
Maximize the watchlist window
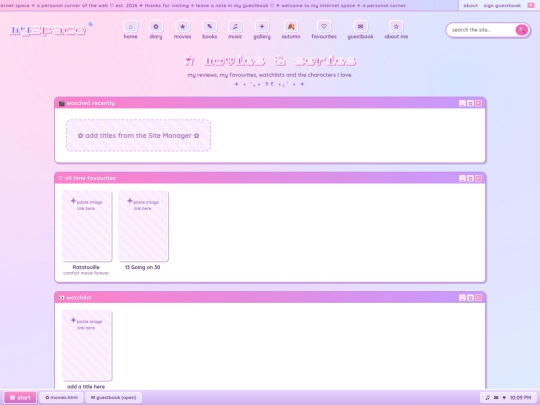coord(470,298)
